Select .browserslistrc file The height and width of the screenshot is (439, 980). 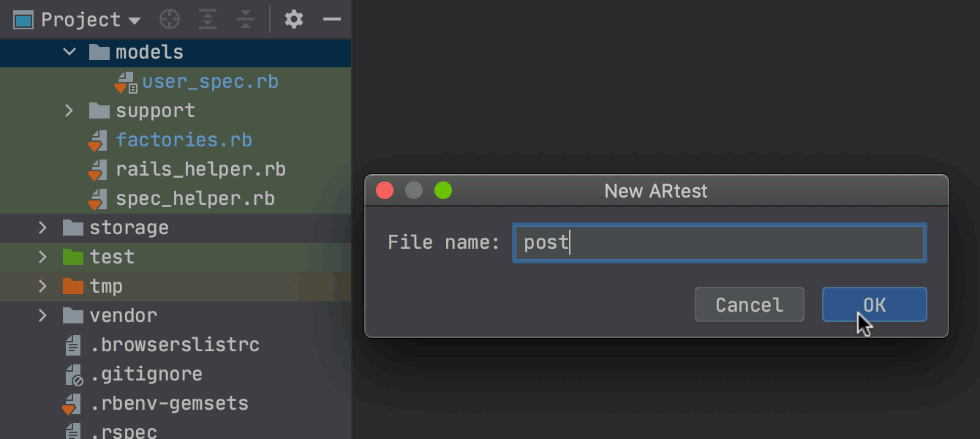(175, 345)
